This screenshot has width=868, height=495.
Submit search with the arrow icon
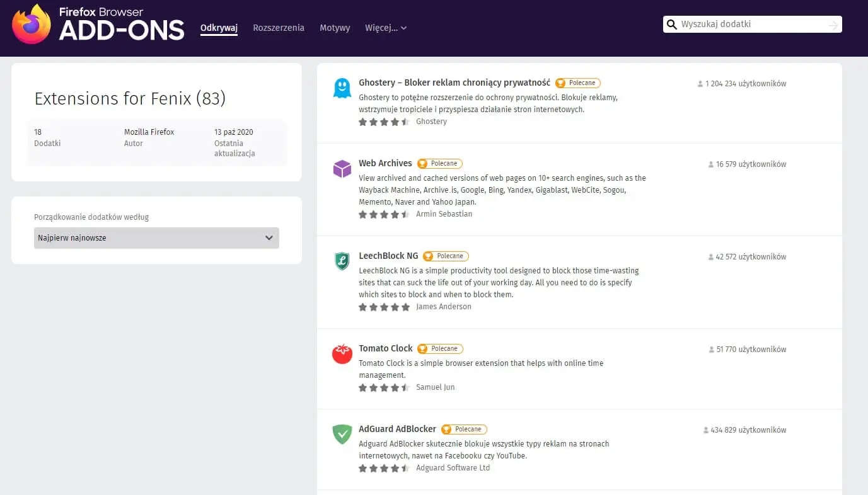click(833, 25)
